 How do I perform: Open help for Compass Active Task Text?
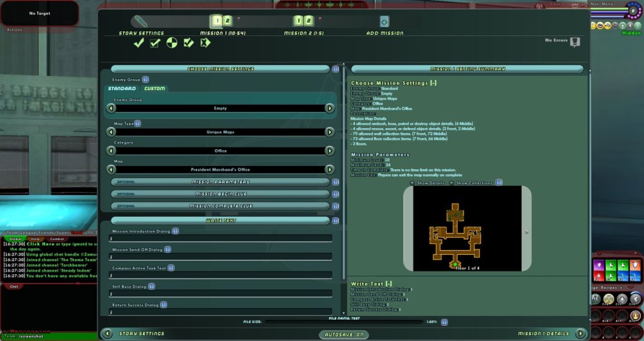pyautogui.click(x=171, y=268)
